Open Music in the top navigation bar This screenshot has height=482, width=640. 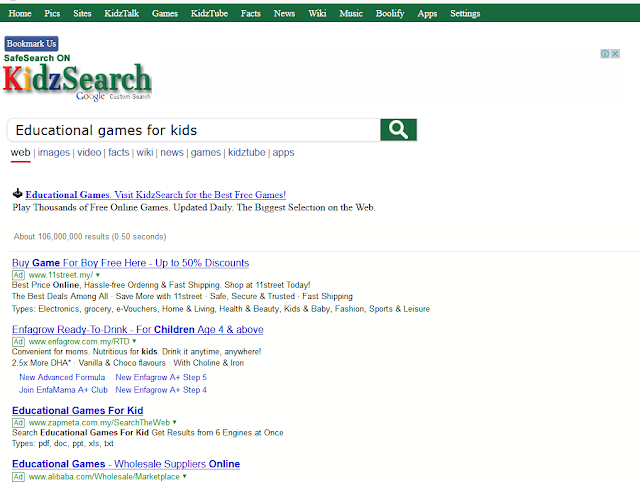(x=351, y=13)
